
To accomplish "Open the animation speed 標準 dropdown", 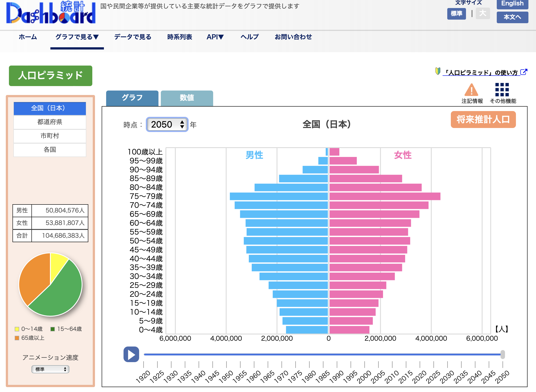I will click(50, 369).
